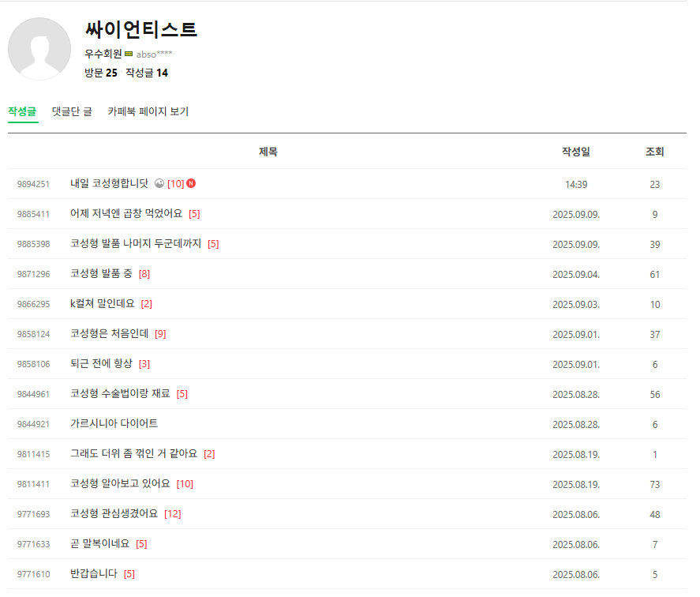Click comment count [10] on 내일 코성형합니닷
The image size is (700, 597).
(176, 184)
